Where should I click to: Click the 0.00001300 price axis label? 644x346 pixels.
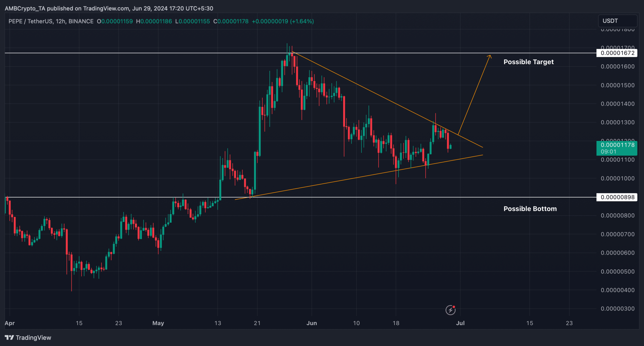pos(618,122)
